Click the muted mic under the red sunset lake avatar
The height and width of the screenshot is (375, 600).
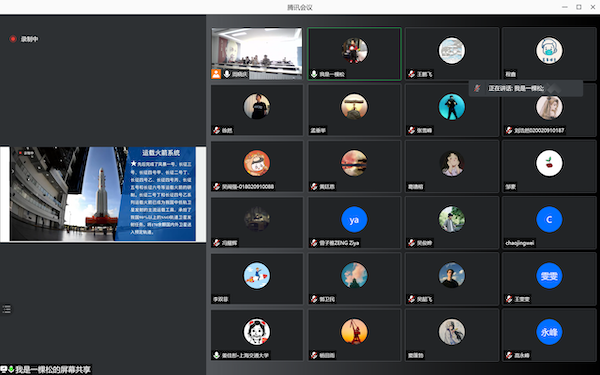[314, 186]
